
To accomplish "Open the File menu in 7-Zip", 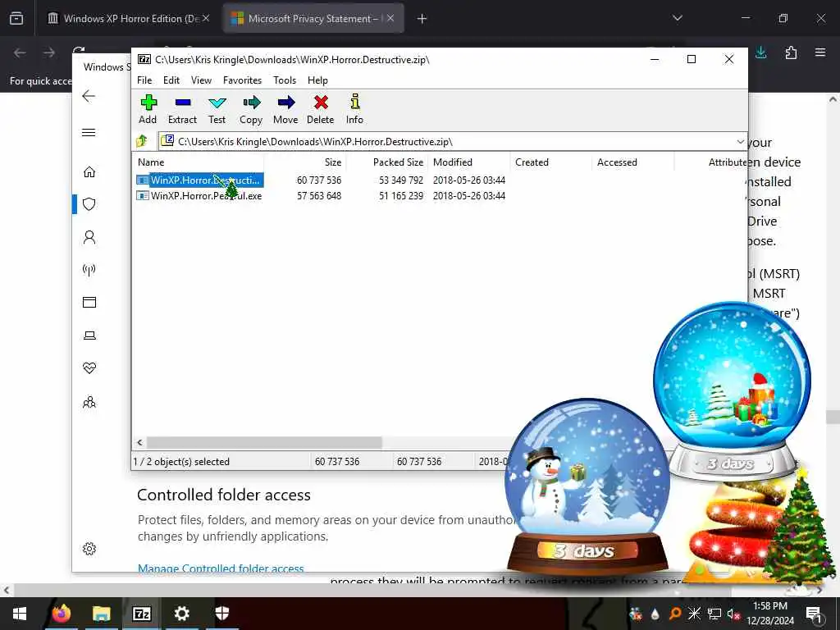I will [144, 80].
